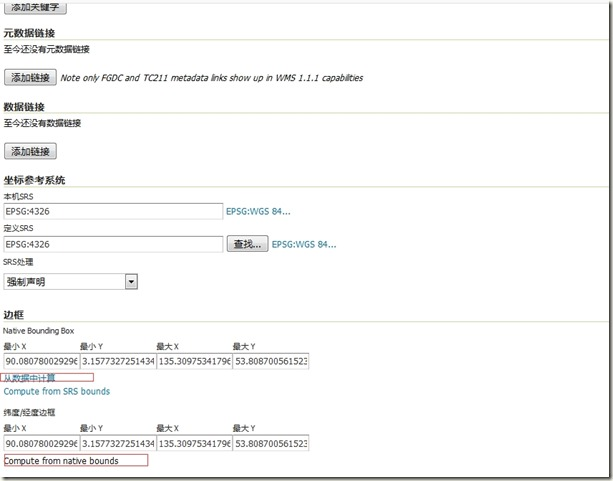613x481 pixels.
Task: Click the 添加关键字 button
Action: (x=35, y=8)
